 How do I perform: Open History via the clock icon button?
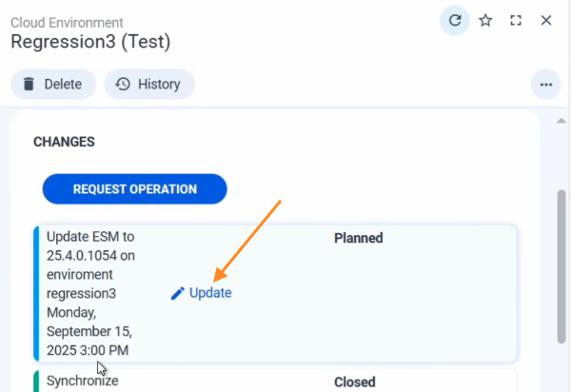tap(148, 84)
